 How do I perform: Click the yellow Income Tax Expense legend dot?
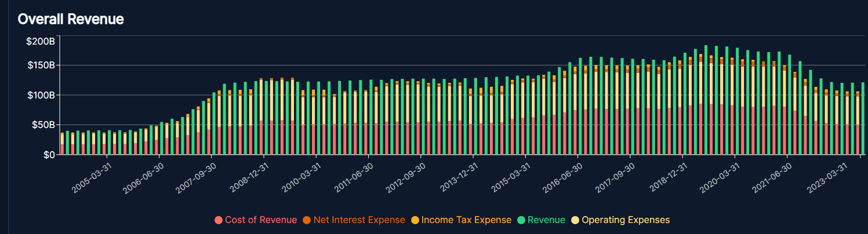[x=415, y=220]
